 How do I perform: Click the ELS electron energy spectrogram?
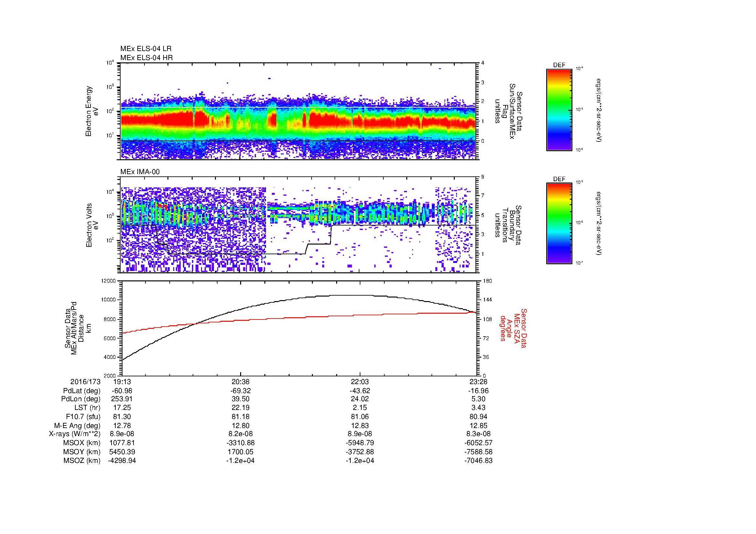(x=299, y=111)
